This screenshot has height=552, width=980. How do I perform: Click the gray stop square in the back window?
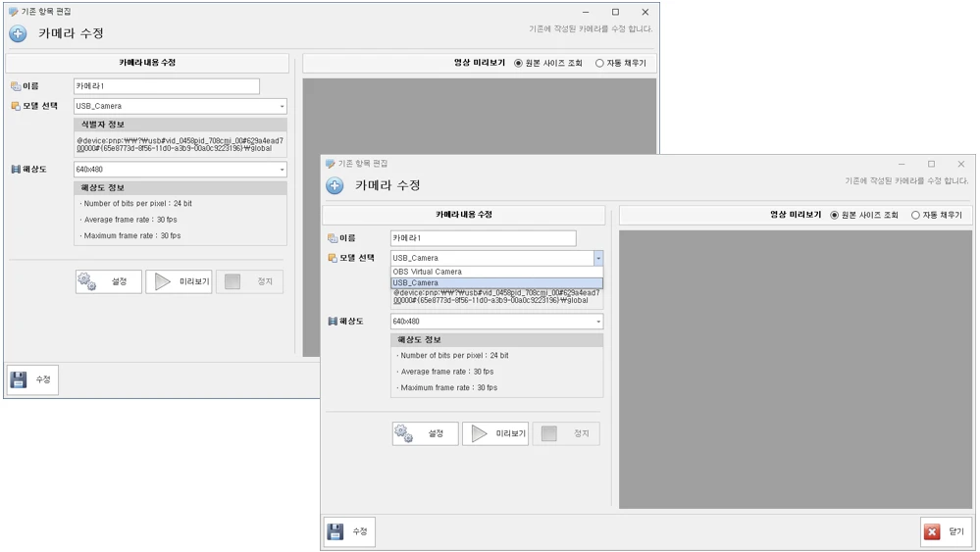[x=232, y=281]
